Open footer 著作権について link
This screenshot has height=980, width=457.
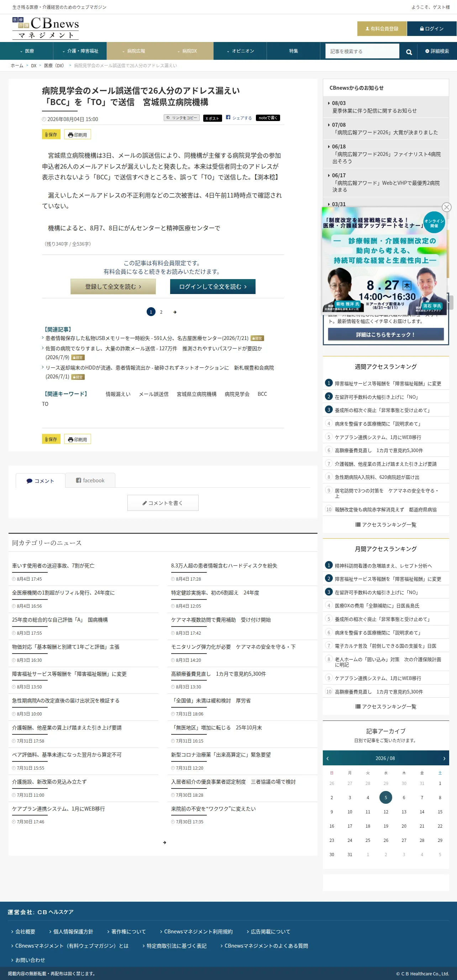point(128,931)
